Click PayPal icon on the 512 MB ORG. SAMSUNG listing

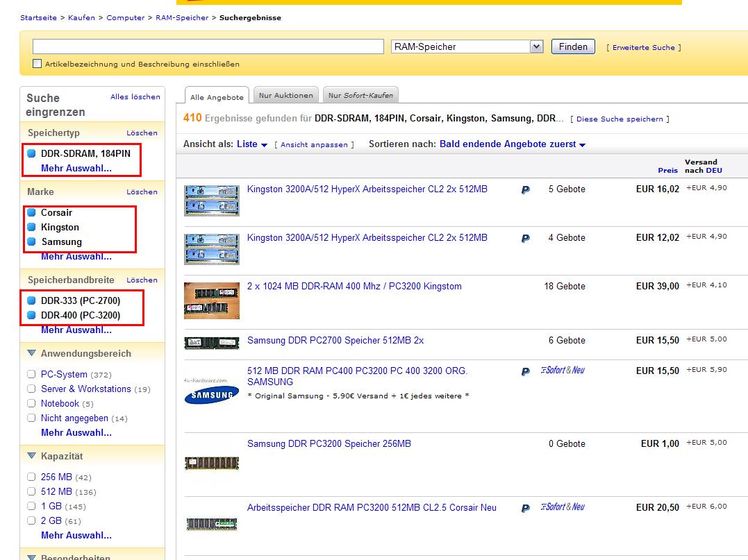[x=525, y=371]
